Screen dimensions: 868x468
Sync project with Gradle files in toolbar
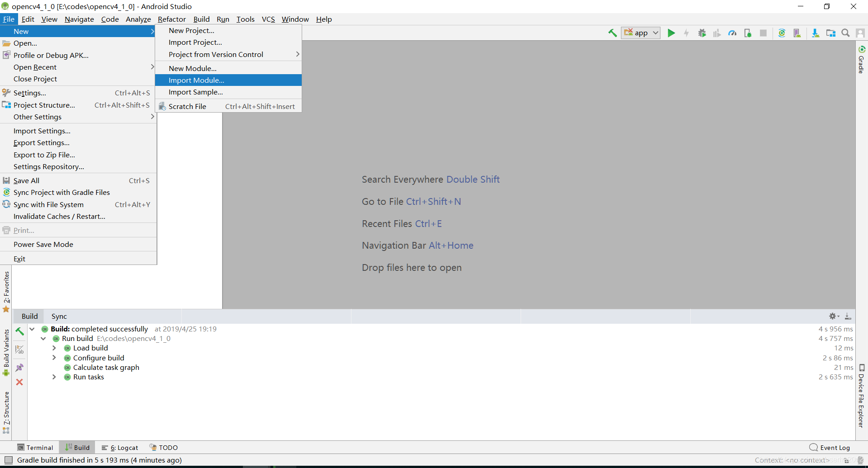(x=782, y=33)
